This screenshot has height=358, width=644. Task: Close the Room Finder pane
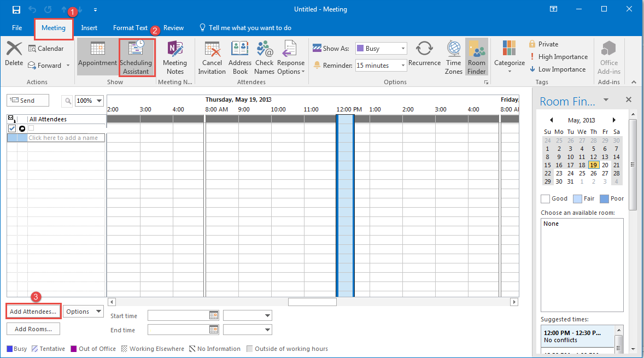coord(628,100)
